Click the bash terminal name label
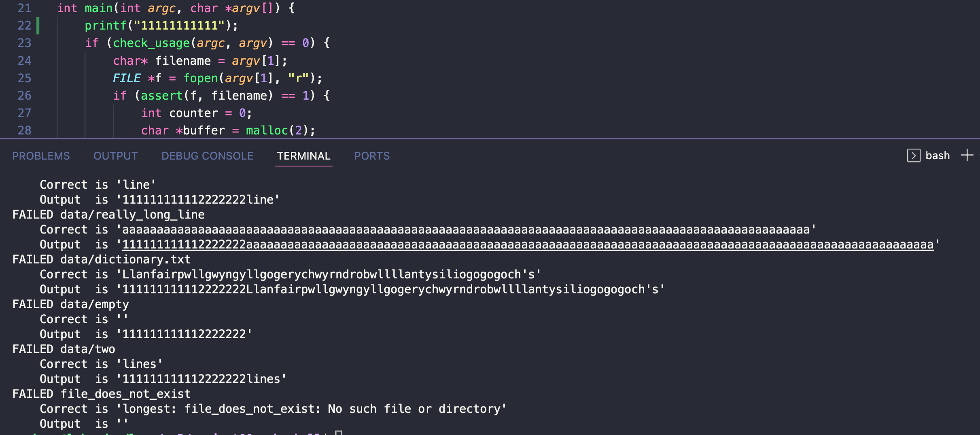 (x=937, y=156)
